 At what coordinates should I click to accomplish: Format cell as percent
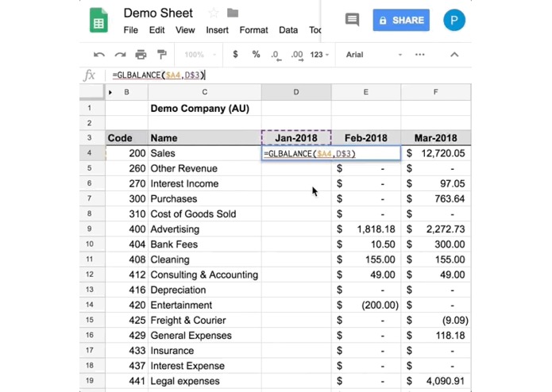[x=256, y=55]
